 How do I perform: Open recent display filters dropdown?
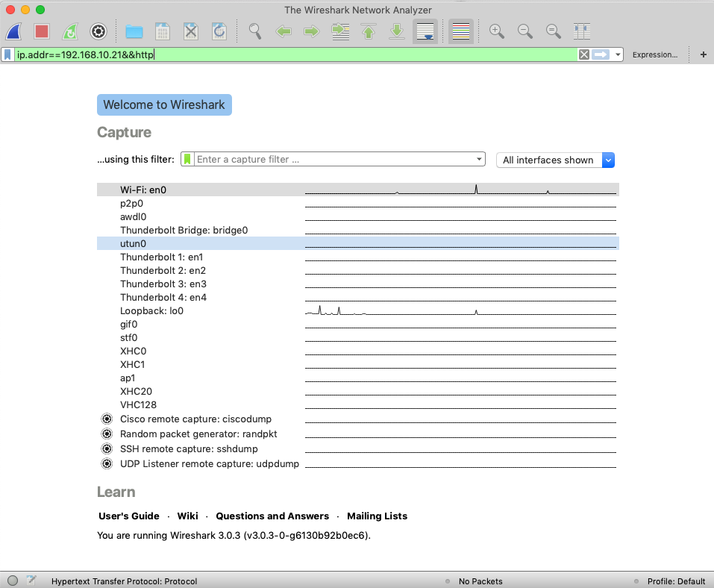[x=618, y=54]
